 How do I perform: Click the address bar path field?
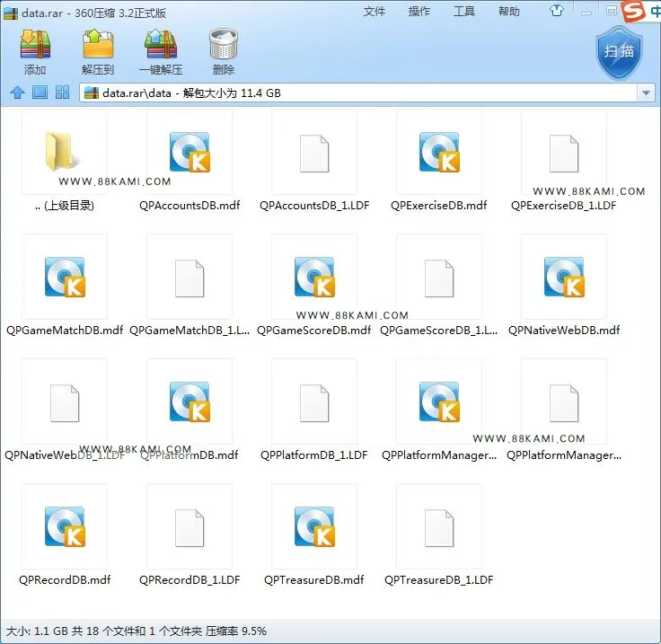click(x=359, y=93)
